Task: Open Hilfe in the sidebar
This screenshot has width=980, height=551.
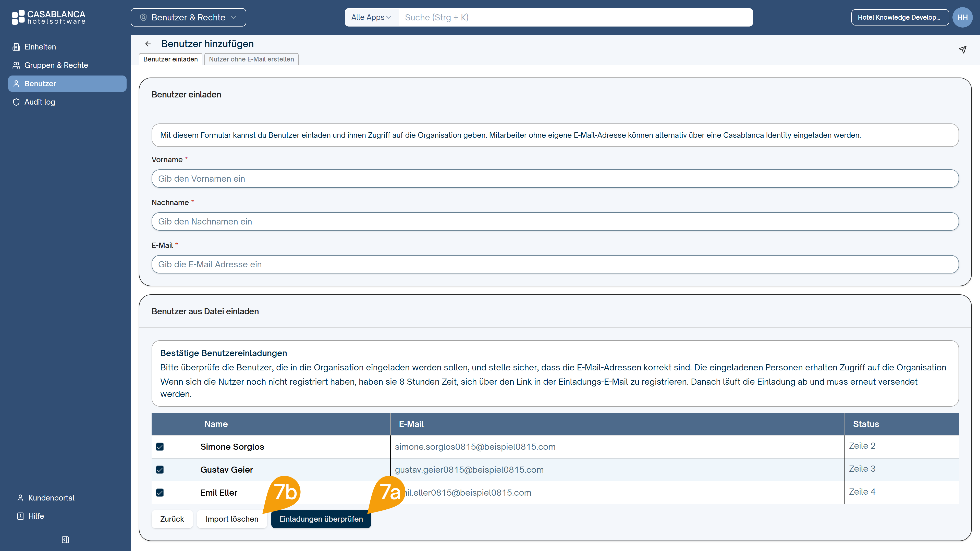Action: (x=31, y=516)
